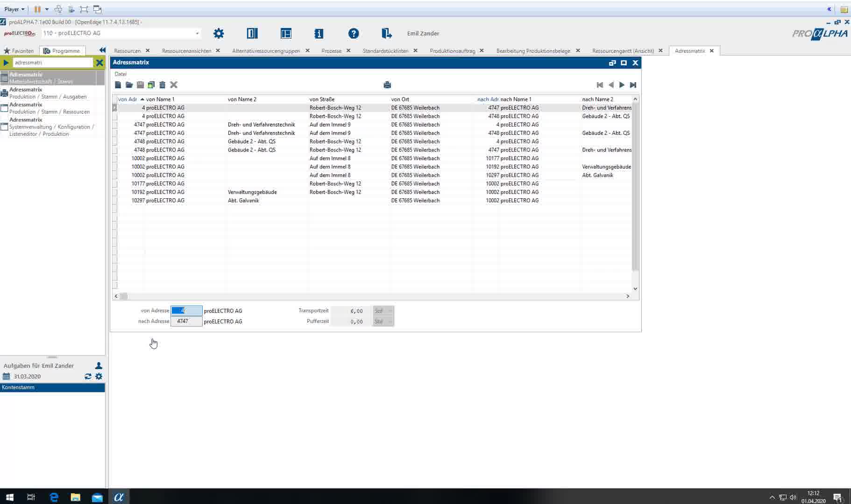Open task panel settings gear
Image resolution: width=851 pixels, height=504 pixels.
pyautogui.click(x=99, y=376)
